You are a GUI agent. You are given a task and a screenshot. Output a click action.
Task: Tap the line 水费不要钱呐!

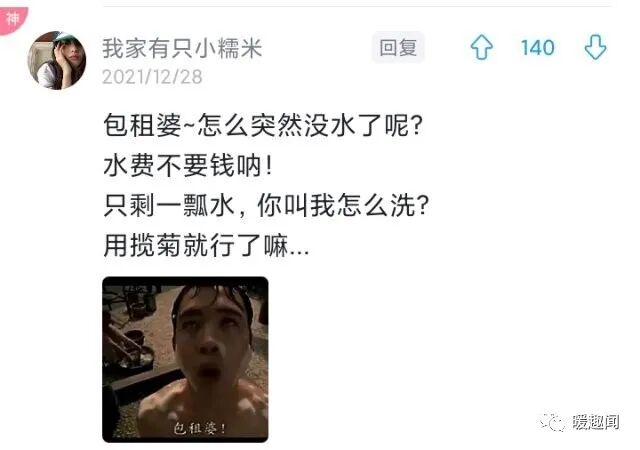[188, 166]
